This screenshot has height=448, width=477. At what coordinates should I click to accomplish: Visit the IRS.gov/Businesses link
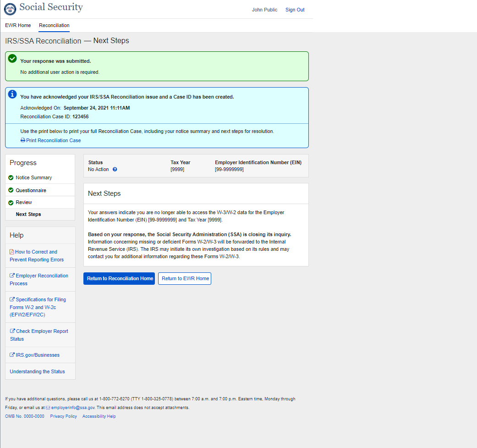click(x=37, y=355)
